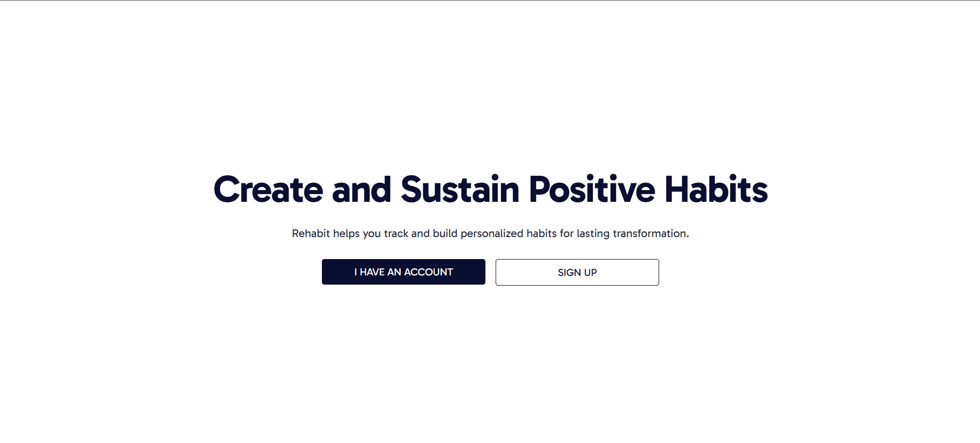
Task: Click the word 'personalized' in the subtitle
Action: (492, 234)
